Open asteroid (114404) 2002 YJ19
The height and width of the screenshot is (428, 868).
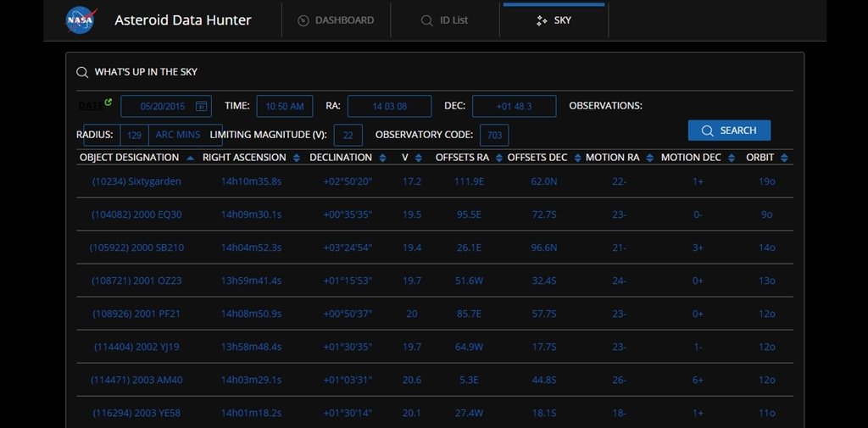pyautogui.click(x=136, y=347)
